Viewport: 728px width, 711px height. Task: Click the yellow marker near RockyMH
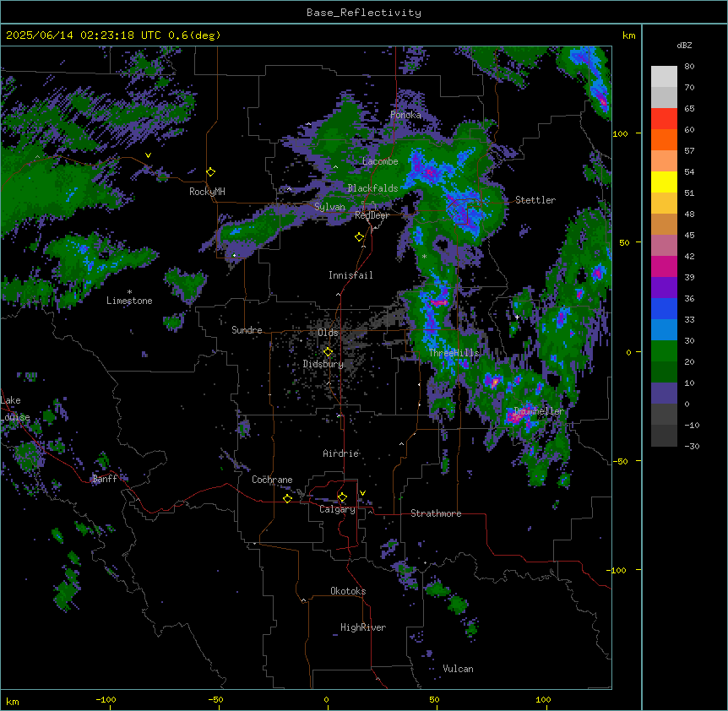coord(211,172)
